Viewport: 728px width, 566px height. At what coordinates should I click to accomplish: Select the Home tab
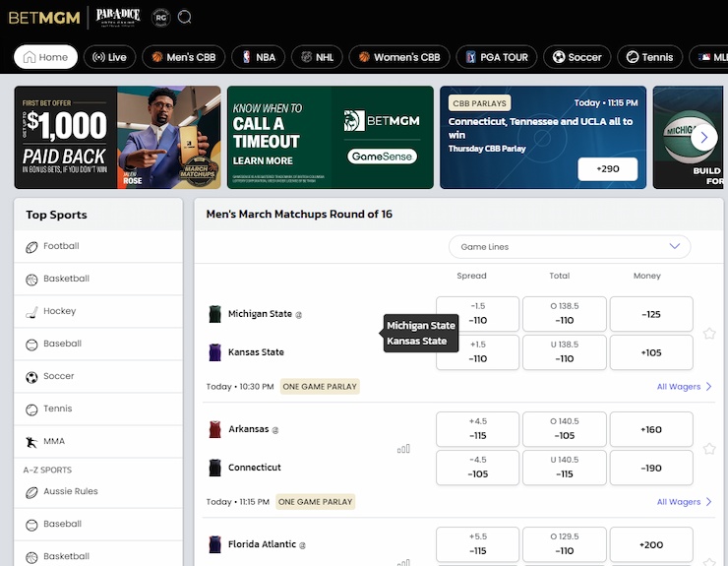(45, 57)
